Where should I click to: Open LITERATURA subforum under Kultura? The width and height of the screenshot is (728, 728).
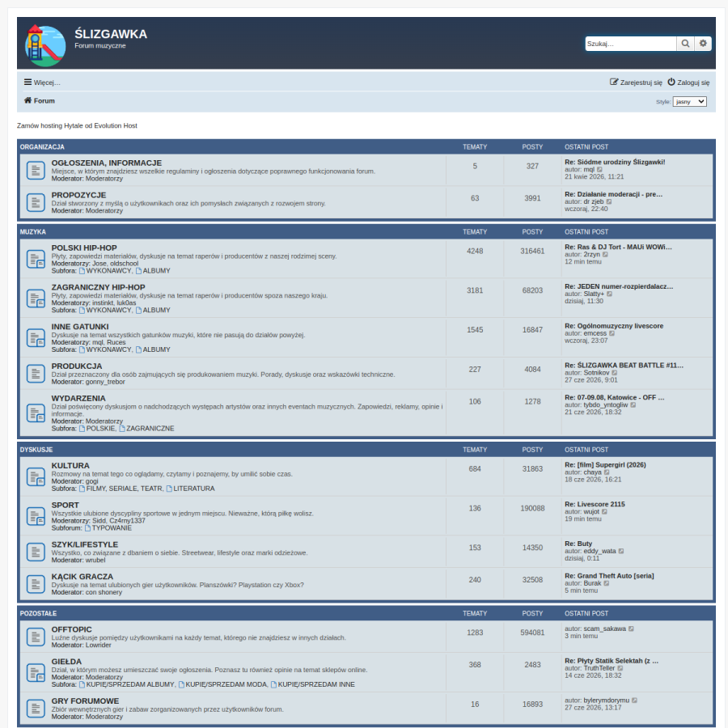tap(194, 489)
